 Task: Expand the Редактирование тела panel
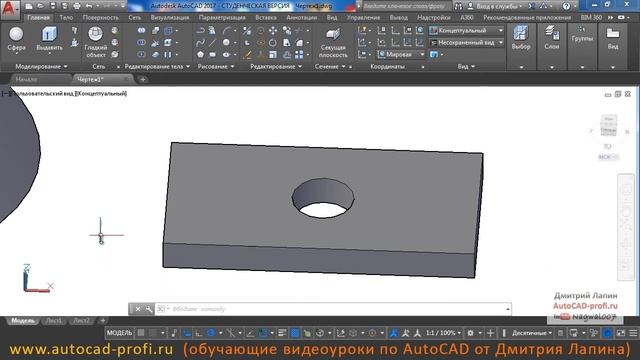tap(157, 66)
